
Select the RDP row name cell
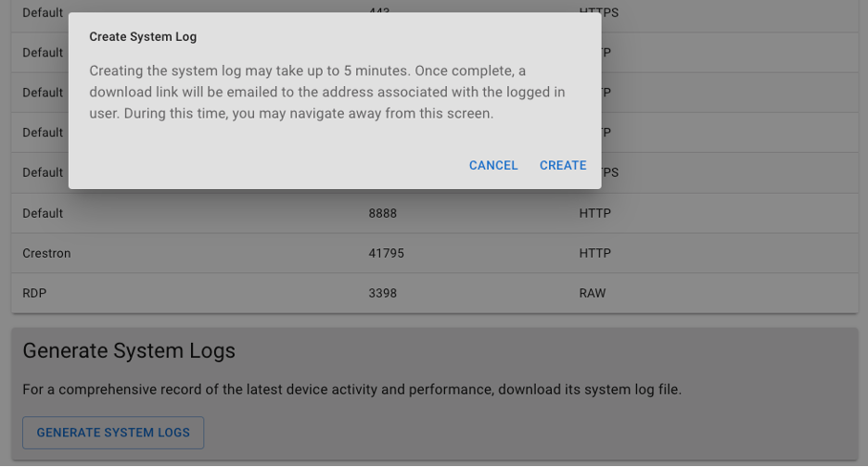click(x=34, y=293)
